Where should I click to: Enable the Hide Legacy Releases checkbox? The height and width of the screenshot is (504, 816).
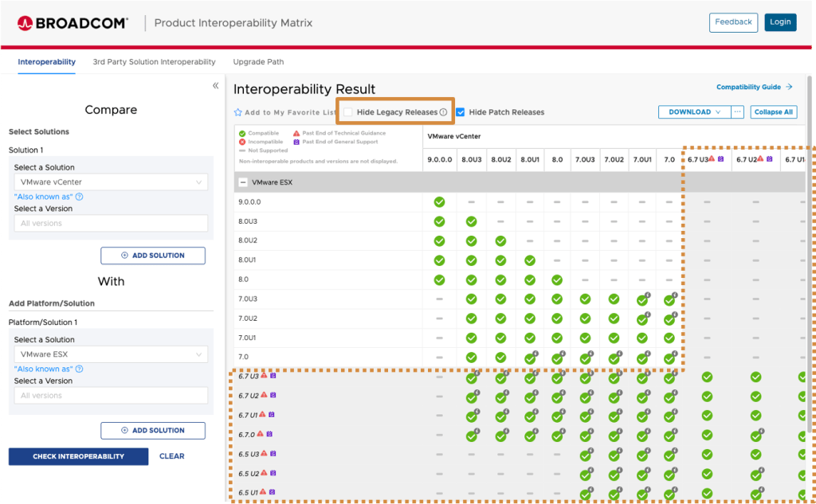[x=347, y=112]
